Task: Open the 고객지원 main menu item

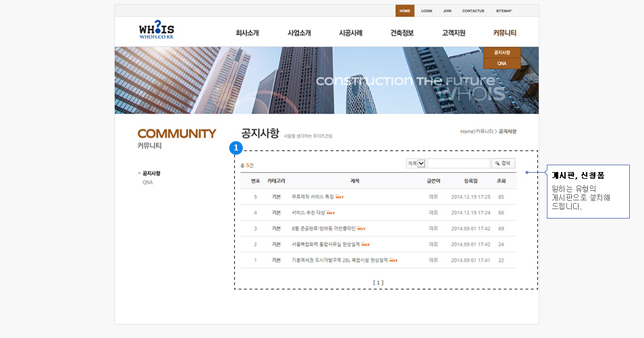Action: [454, 33]
